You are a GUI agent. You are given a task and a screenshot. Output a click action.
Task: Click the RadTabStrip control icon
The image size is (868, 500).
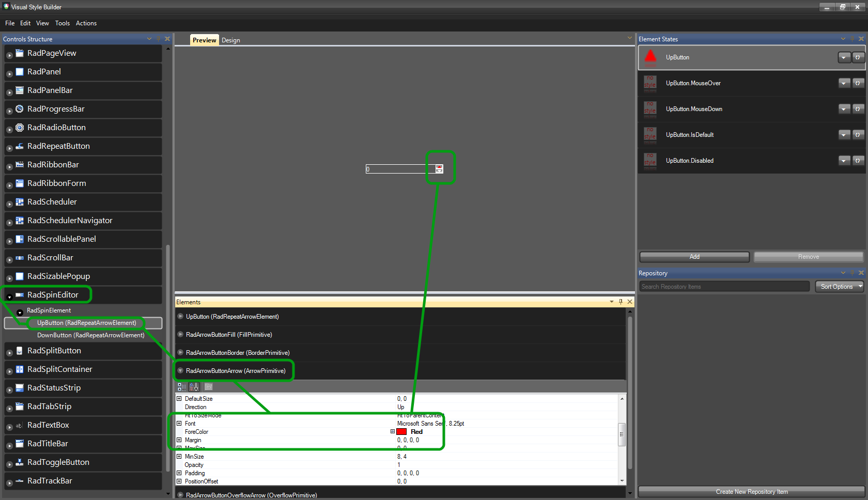click(x=20, y=406)
